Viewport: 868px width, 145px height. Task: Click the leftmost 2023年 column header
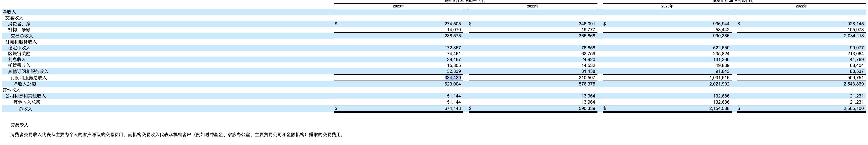[x=398, y=6]
